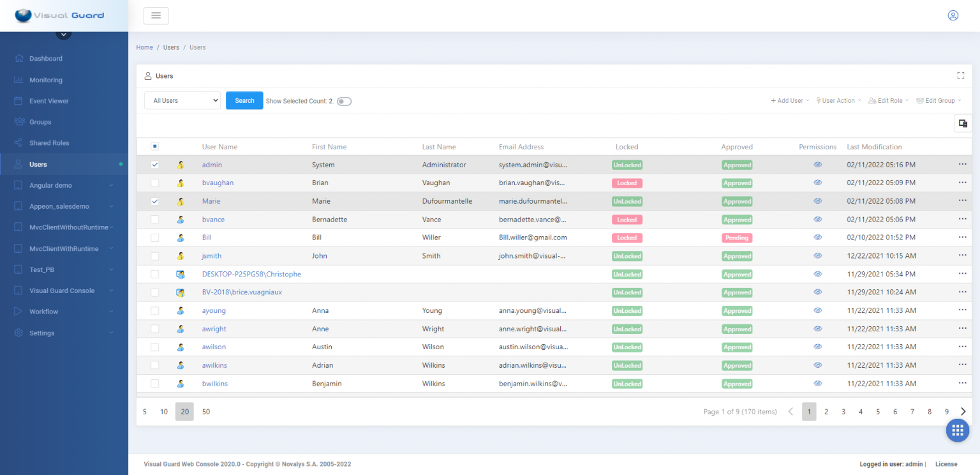Viewport: 980px width, 475px height.
Task: View permissions eye icon for jsmith
Action: (x=817, y=255)
